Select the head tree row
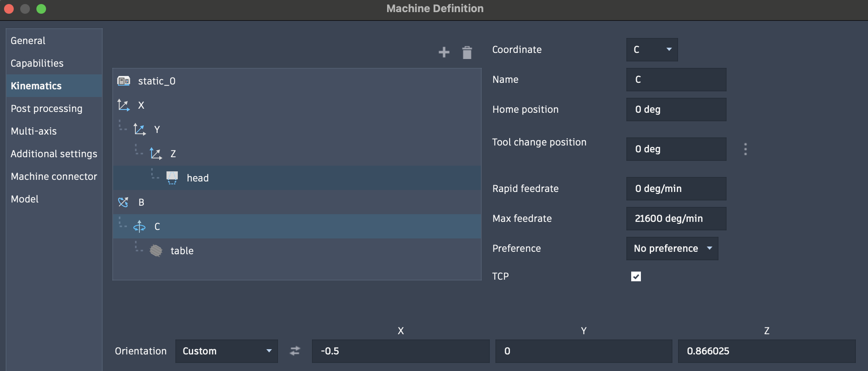The image size is (868, 371). (297, 178)
